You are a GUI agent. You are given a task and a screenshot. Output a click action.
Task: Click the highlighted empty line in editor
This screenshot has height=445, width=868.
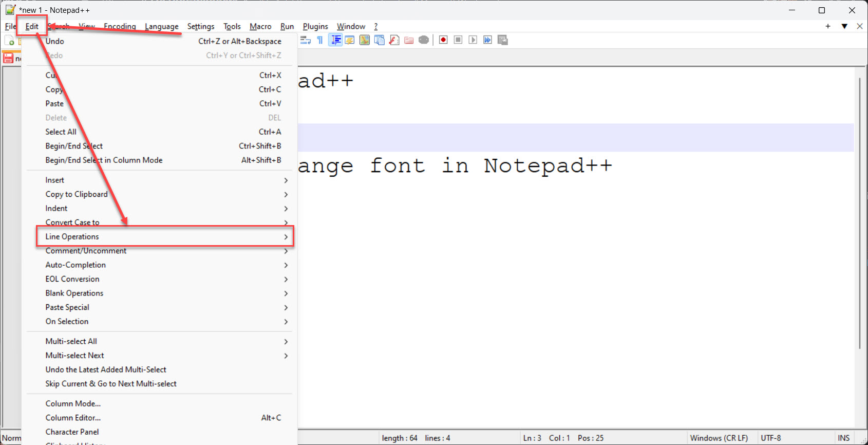[575, 137]
